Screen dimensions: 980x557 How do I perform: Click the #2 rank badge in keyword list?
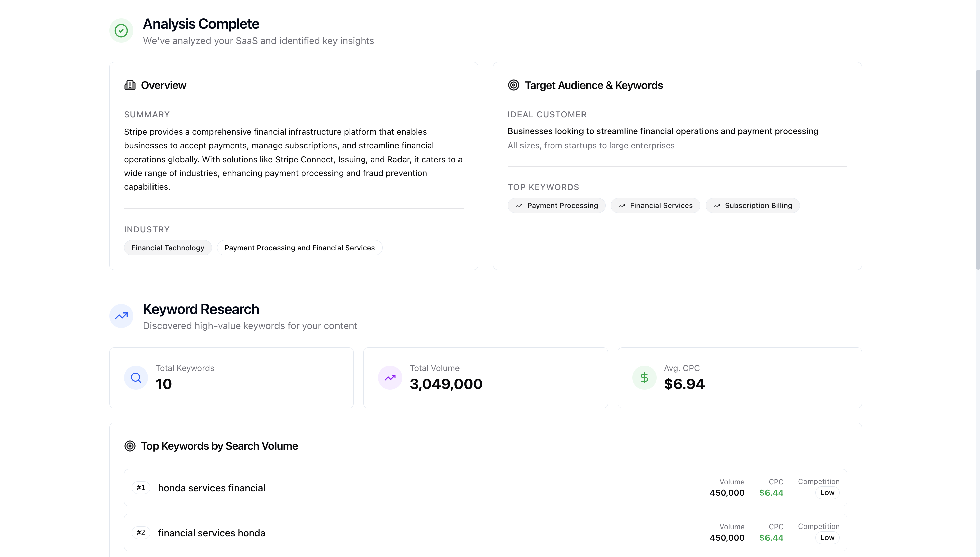click(x=141, y=532)
